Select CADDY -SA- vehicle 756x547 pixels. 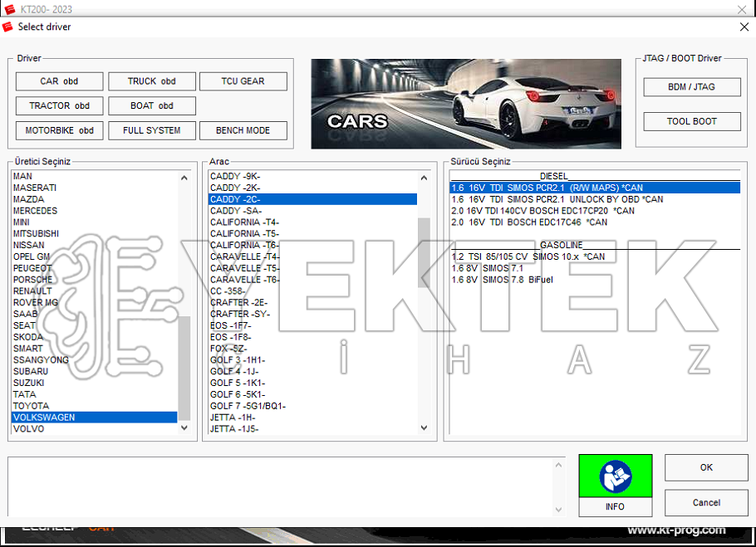click(x=312, y=211)
